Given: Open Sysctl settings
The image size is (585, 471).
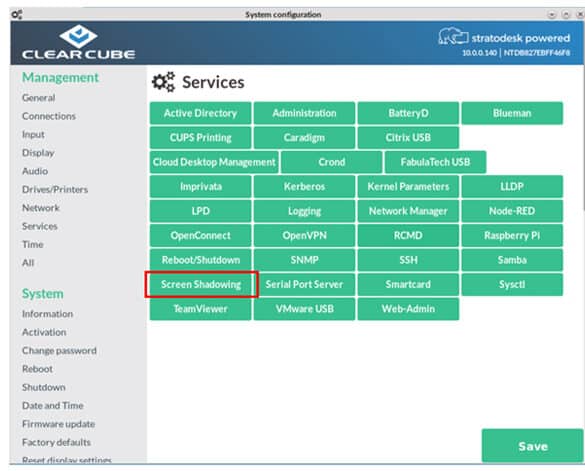Looking at the screenshot, I should 512,284.
